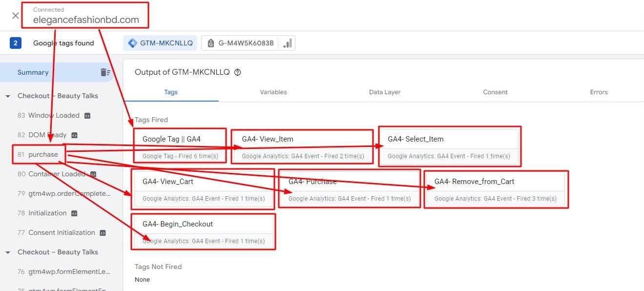Open the GA4- Select_Item tag card
The width and height of the screenshot is (644, 291).
point(449,146)
